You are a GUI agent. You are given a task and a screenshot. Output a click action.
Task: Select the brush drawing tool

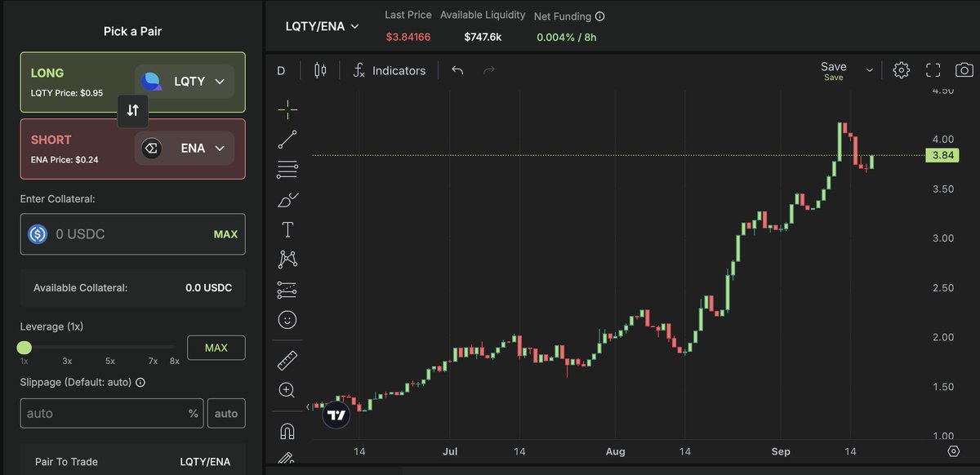click(287, 200)
